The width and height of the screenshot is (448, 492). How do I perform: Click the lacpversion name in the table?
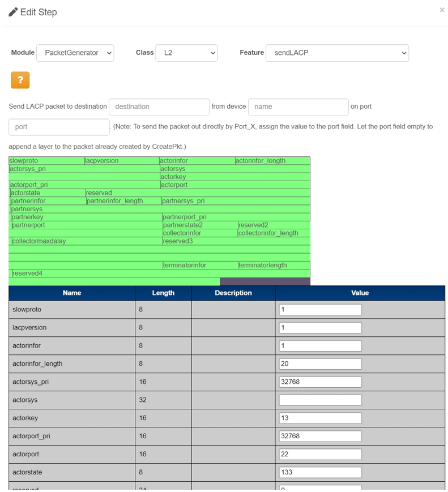coord(29,328)
